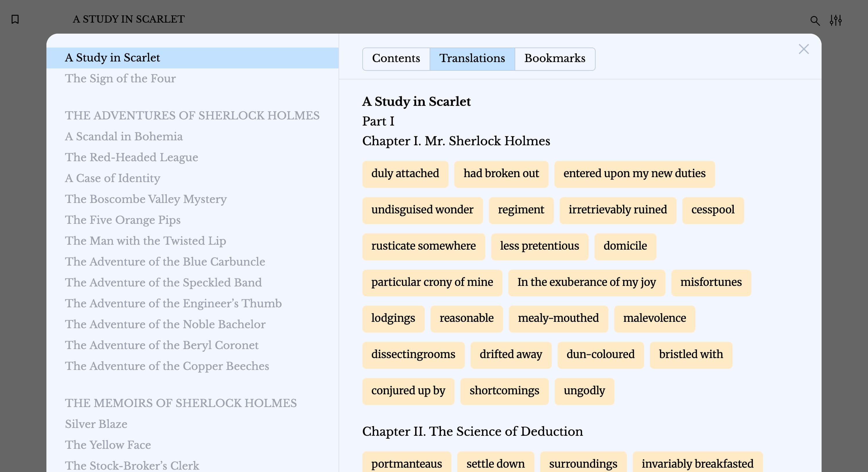The height and width of the screenshot is (472, 868).
Task: Click the 'malevolence' phrase chip
Action: pos(654,318)
